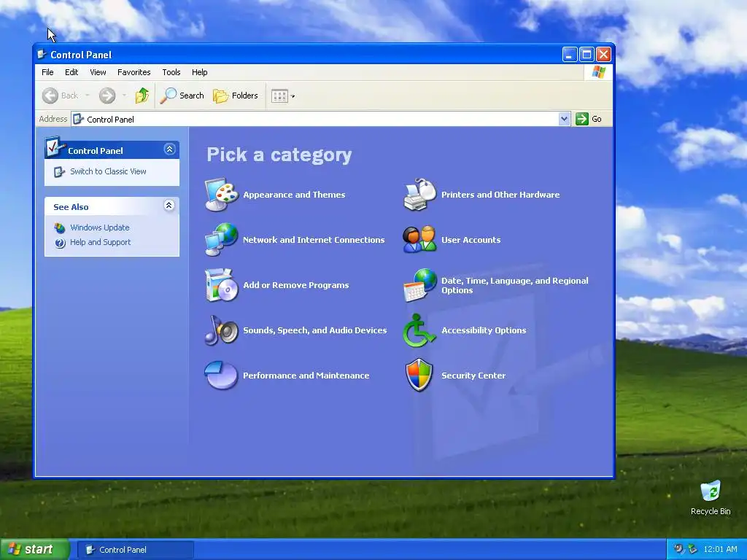Open the Help and Support link
This screenshot has height=560, width=747.
point(100,242)
